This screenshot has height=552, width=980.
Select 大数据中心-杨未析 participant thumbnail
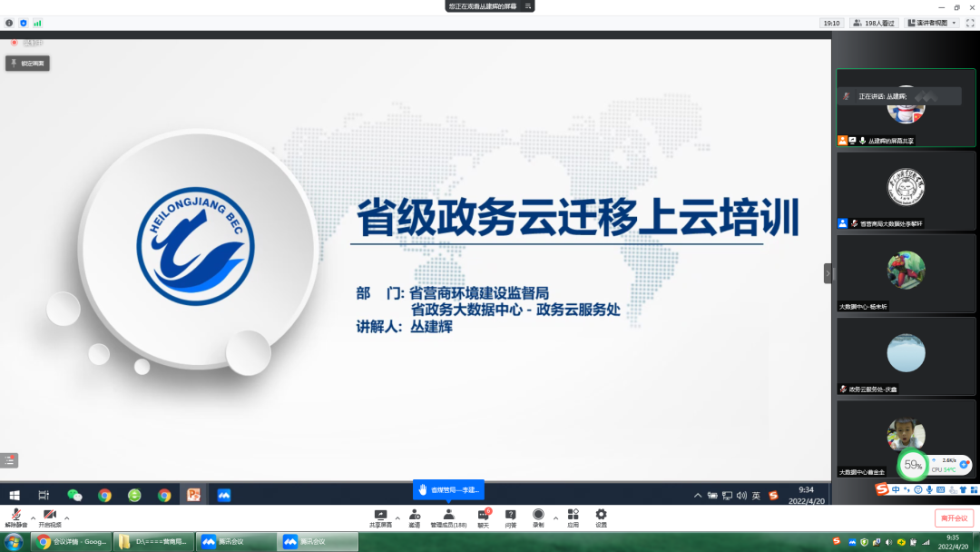pos(906,273)
